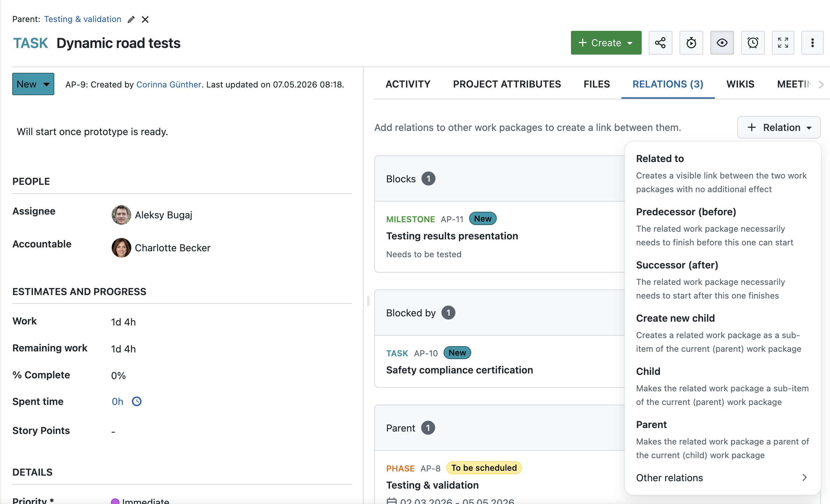The width and height of the screenshot is (830, 504).
Task: Choose Predecessor (before) relation option
Action: click(x=723, y=227)
